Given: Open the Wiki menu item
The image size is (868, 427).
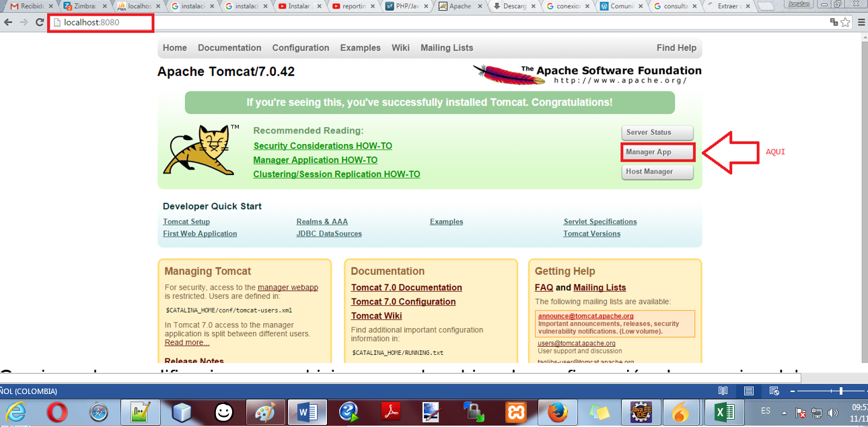Looking at the screenshot, I should (400, 48).
